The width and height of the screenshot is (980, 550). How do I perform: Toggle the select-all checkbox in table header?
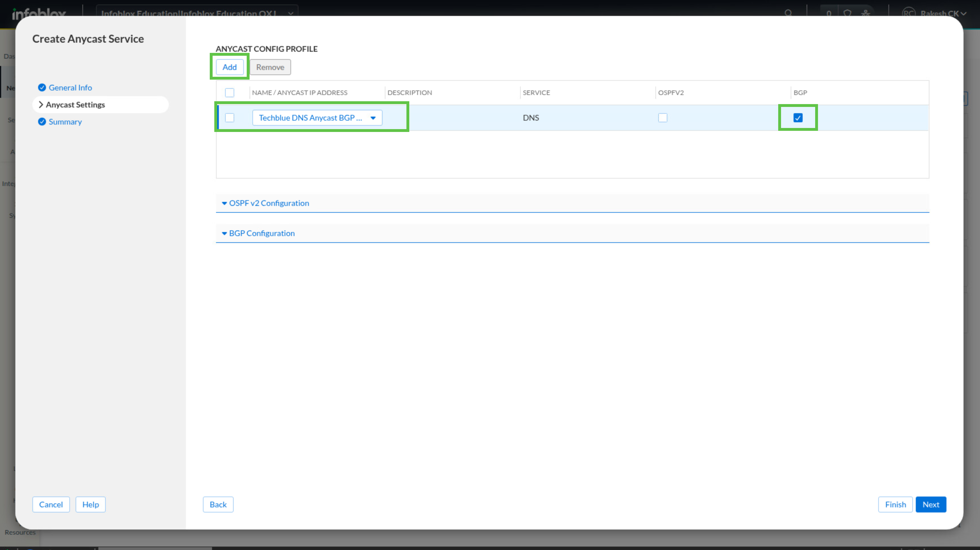(229, 92)
